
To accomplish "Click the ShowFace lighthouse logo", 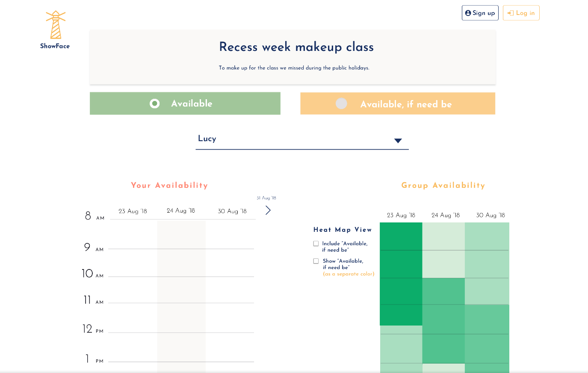I will pyautogui.click(x=55, y=26).
